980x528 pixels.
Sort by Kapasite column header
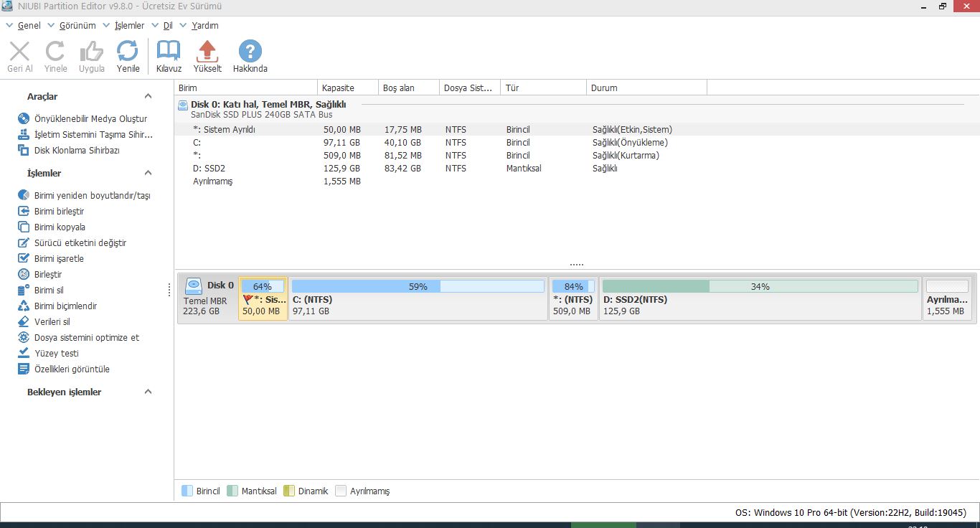[x=348, y=88]
